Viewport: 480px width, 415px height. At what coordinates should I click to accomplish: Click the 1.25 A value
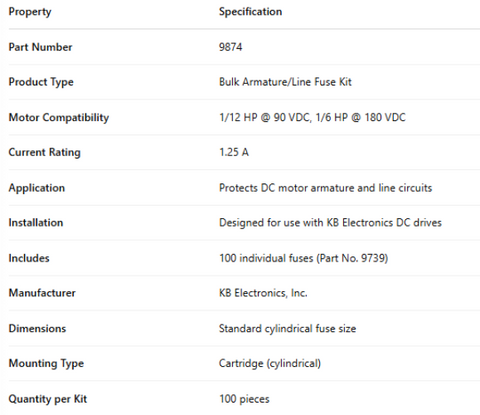[x=234, y=152]
